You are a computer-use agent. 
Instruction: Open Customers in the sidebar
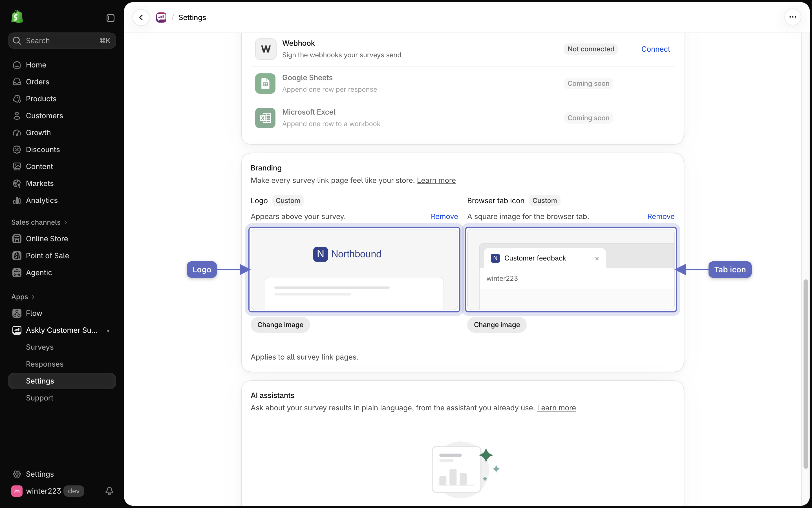click(62, 116)
